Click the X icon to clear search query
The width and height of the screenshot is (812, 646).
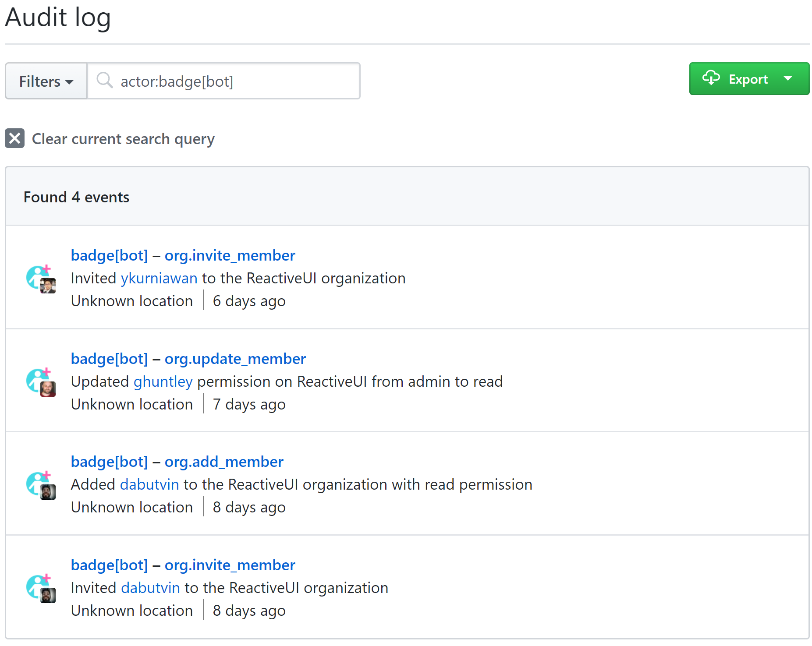tap(14, 139)
